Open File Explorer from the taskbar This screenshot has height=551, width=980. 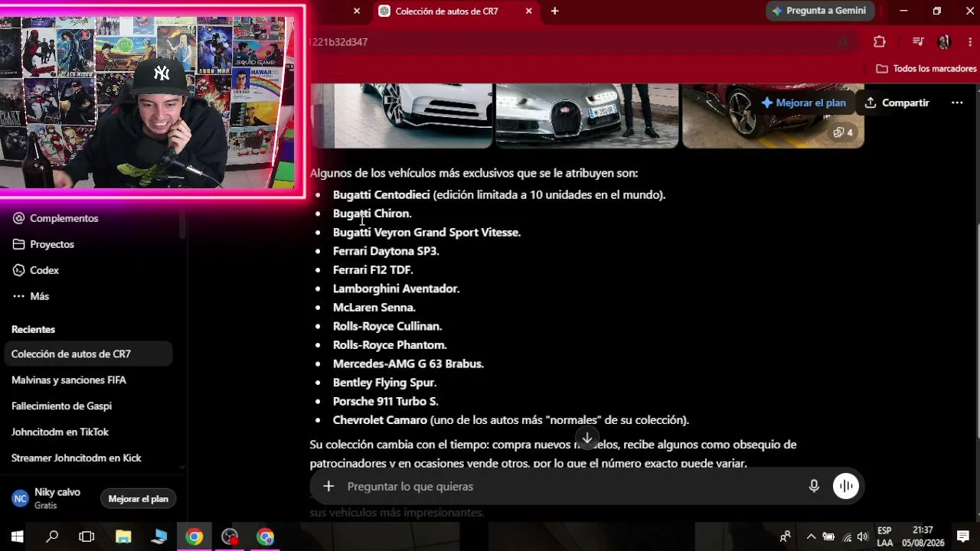(x=124, y=536)
